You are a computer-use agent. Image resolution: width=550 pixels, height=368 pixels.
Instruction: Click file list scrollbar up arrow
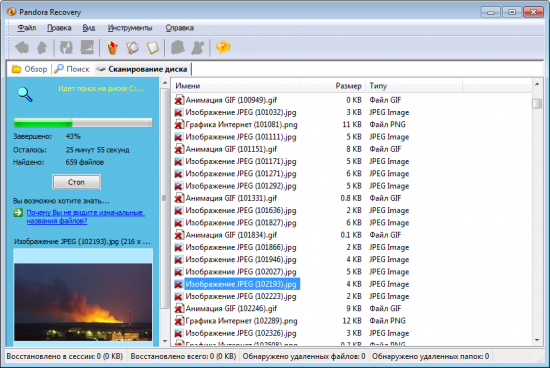537,84
